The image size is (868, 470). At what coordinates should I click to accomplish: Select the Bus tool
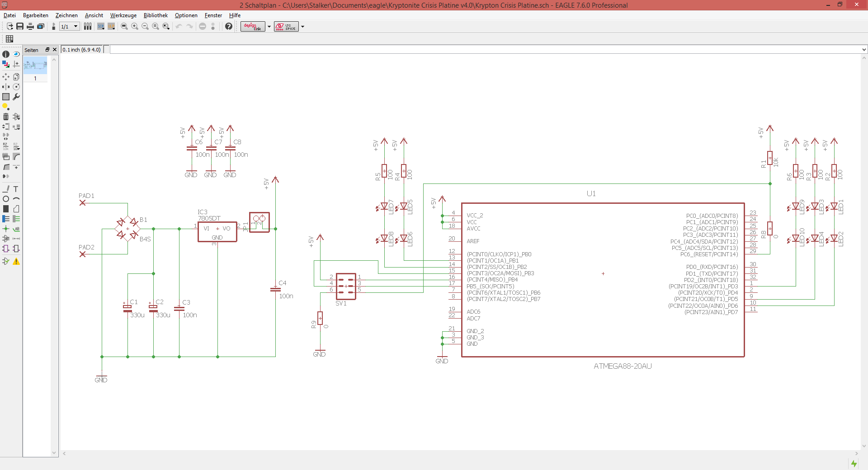tap(6, 219)
